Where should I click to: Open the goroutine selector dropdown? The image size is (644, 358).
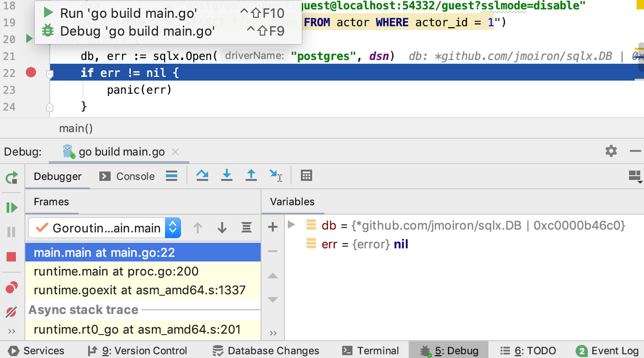172,227
